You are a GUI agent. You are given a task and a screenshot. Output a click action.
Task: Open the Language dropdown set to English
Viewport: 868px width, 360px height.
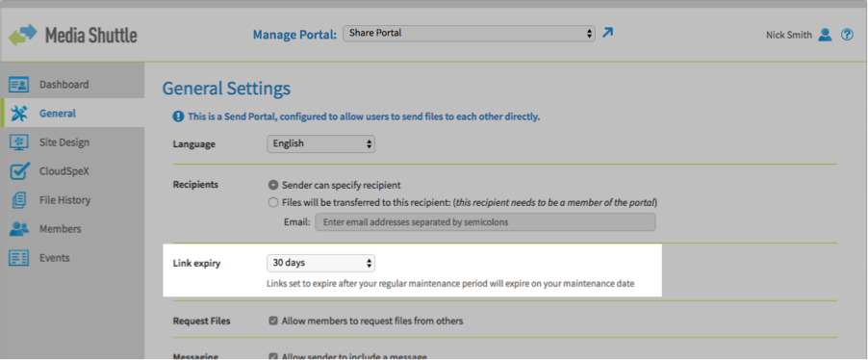pyautogui.click(x=320, y=144)
